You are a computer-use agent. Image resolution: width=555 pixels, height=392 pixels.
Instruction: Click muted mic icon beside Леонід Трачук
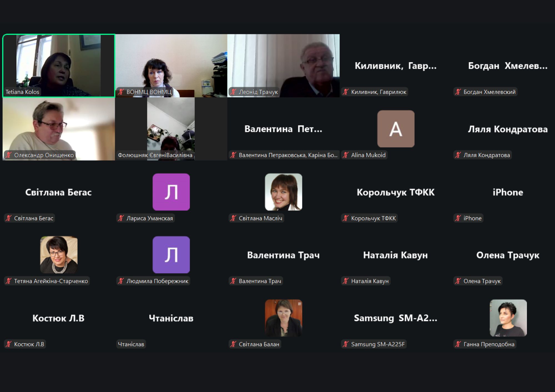(x=233, y=92)
